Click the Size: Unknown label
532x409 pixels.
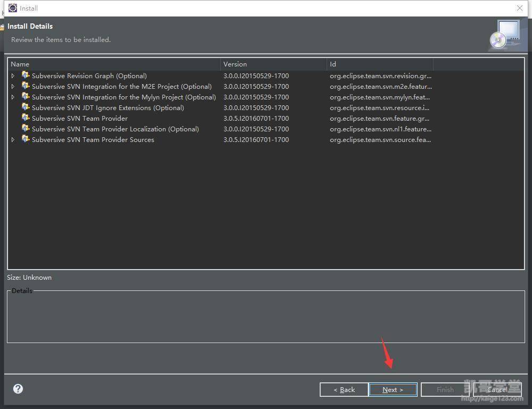[29, 278]
